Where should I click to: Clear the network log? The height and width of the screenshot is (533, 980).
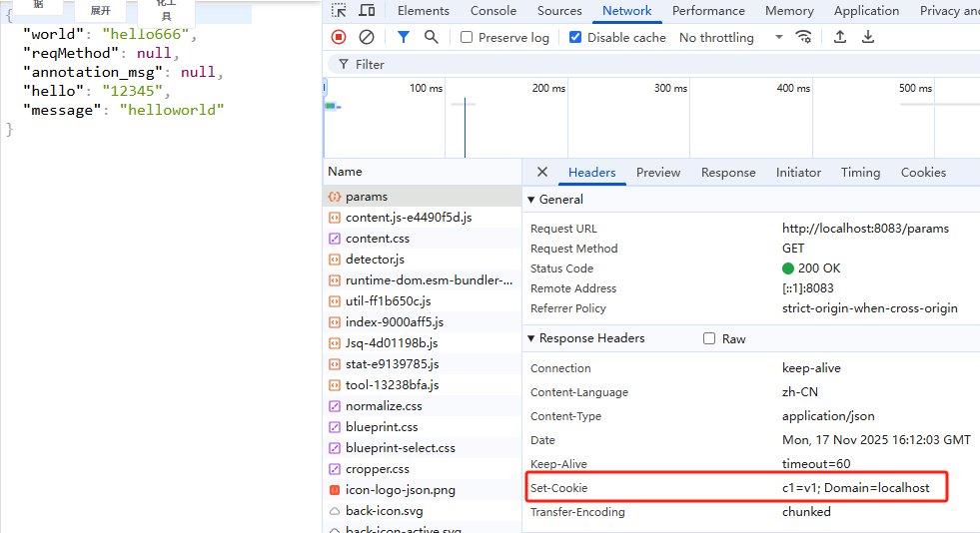(367, 38)
